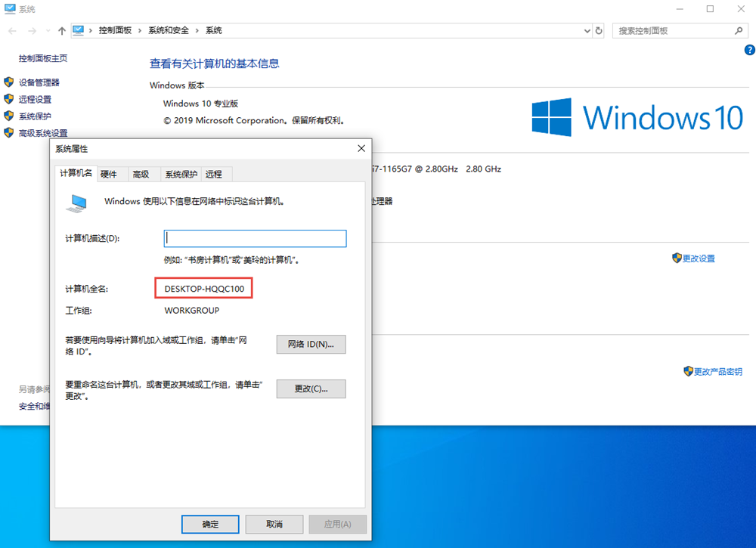Screen dimensions: 756x548
Task: Click the 计算机描述 text field
Action: pos(255,238)
